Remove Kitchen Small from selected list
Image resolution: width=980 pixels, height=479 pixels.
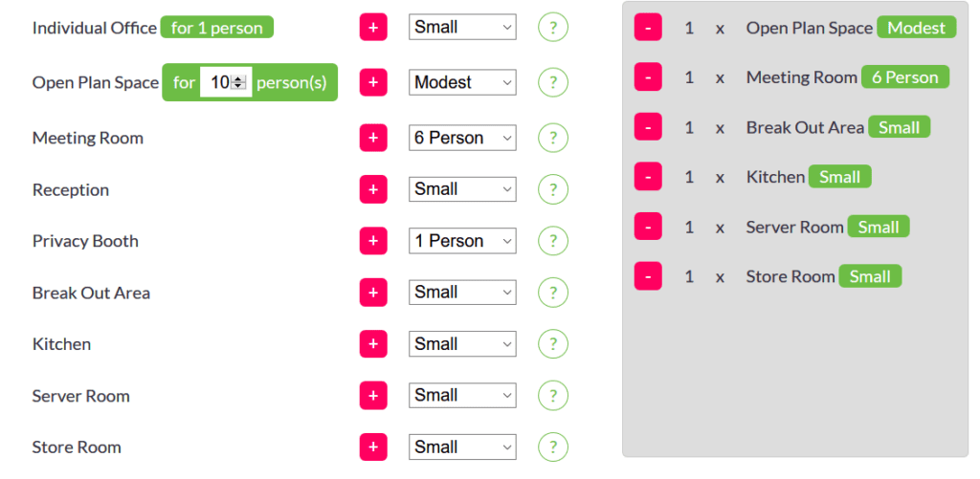(648, 177)
